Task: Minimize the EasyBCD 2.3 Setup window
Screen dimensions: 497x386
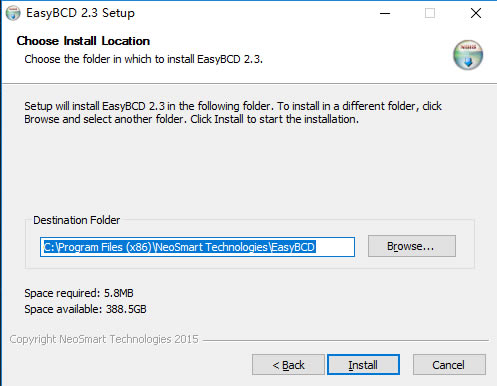Action: pyautogui.click(x=385, y=13)
